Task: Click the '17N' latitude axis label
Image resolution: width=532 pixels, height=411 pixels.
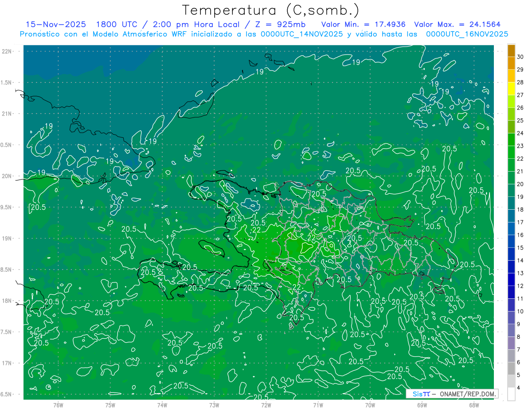Action: click(x=7, y=363)
